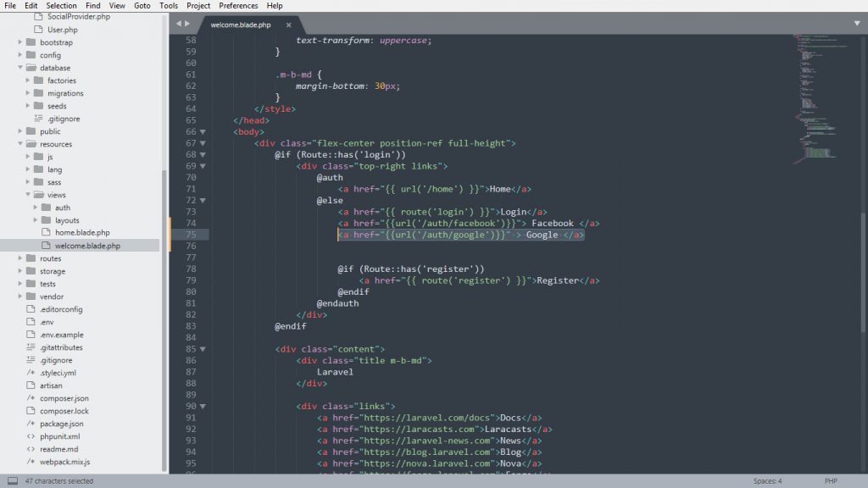
Task: Click the migrations folder icon
Action: pos(39,93)
